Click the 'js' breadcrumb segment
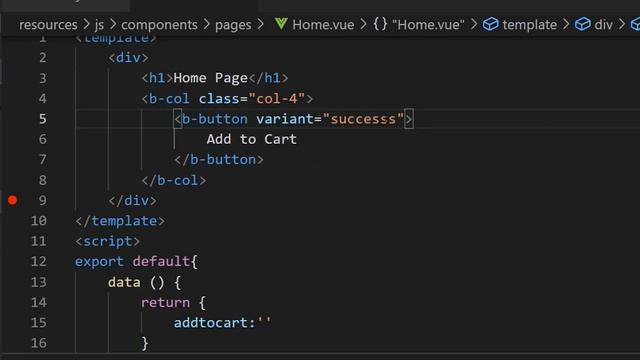640x360 pixels. tap(99, 25)
